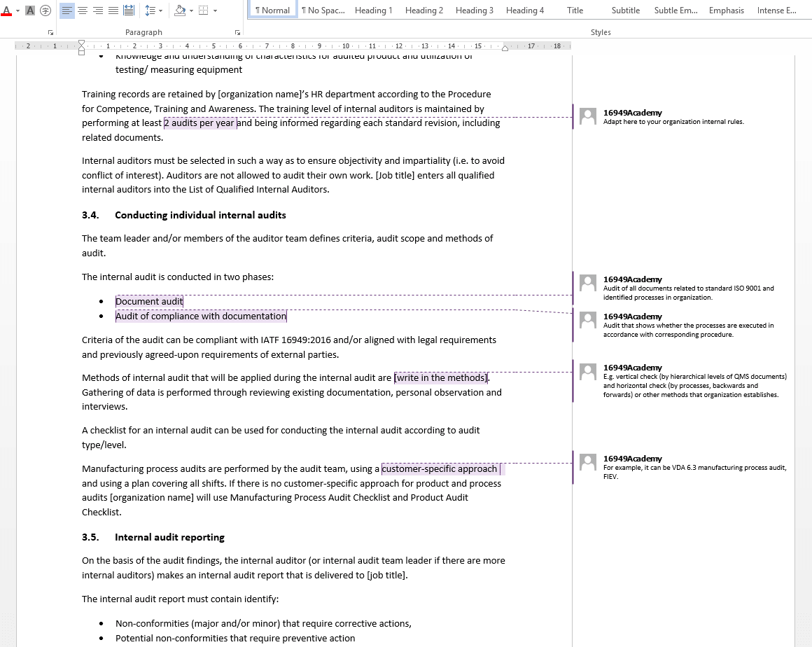This screenshot has height=647, width=812.
Task: Select the [write in the methods] placeholder field
Action: click(x=441, y=377)
